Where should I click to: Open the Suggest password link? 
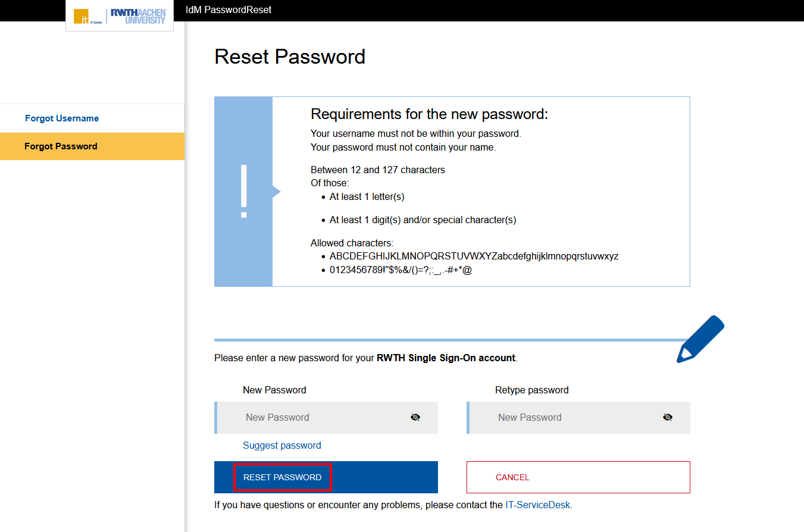(282, 445)
